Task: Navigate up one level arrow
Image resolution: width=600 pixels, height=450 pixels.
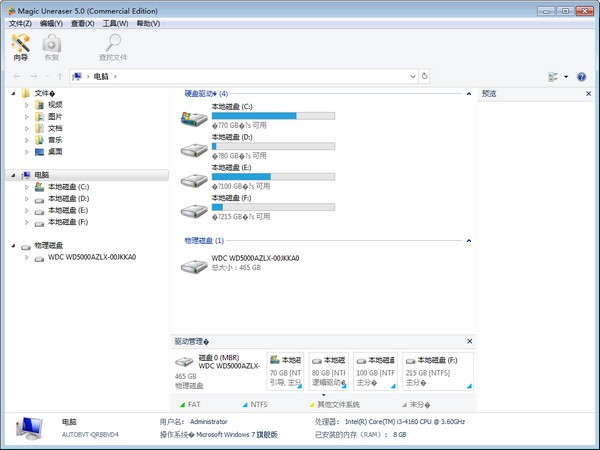Action: click(x=60, y=77)
